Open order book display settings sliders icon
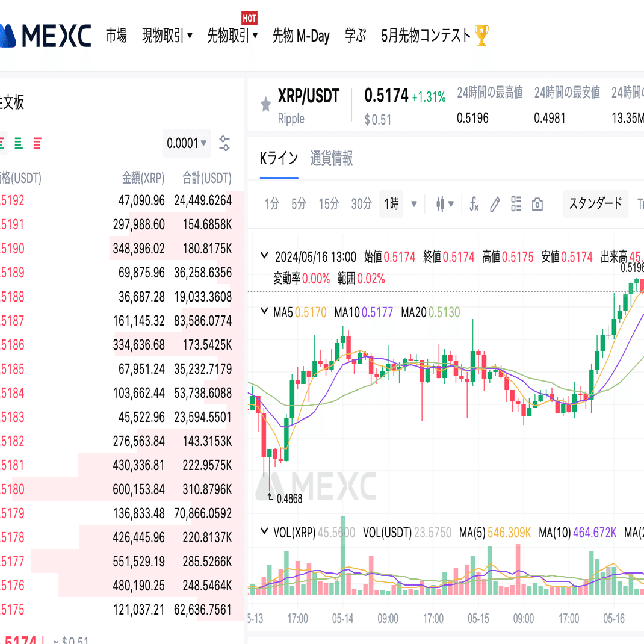 pyautogui.click(x=224, y=143)
